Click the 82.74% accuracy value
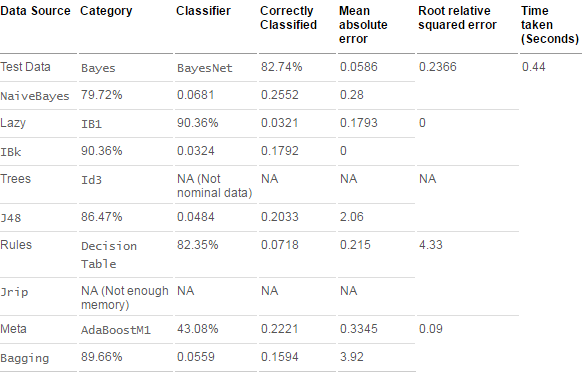The image size is (582, 373). point(281,67)
